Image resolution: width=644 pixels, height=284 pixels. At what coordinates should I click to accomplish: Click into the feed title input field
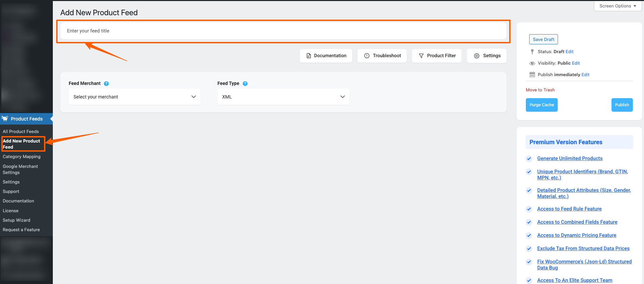[x=283, y=31]
